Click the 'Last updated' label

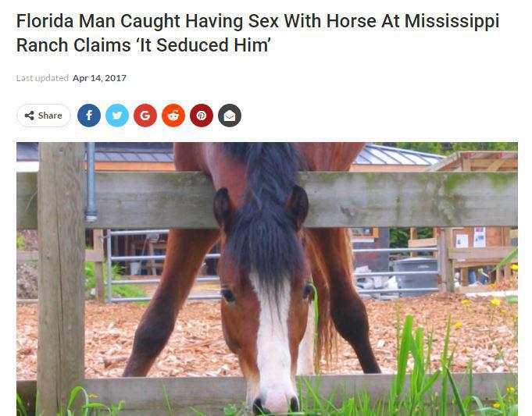point(42,78)
